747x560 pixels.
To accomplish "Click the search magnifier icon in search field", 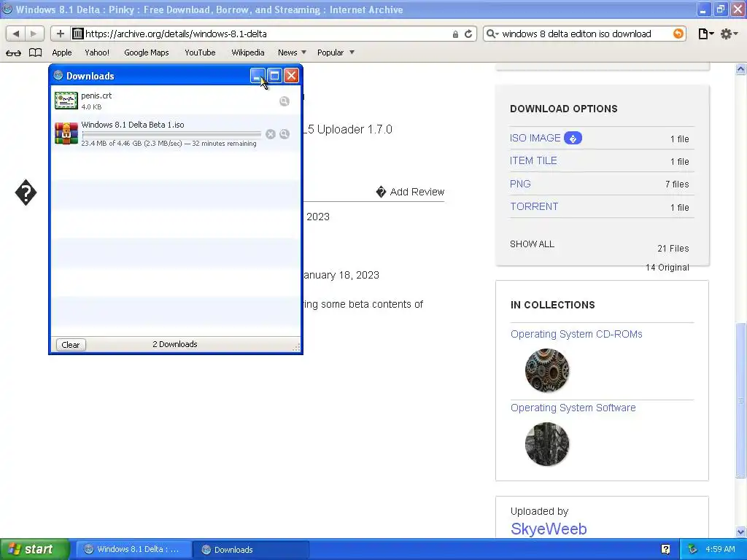I will coord(492,34).
